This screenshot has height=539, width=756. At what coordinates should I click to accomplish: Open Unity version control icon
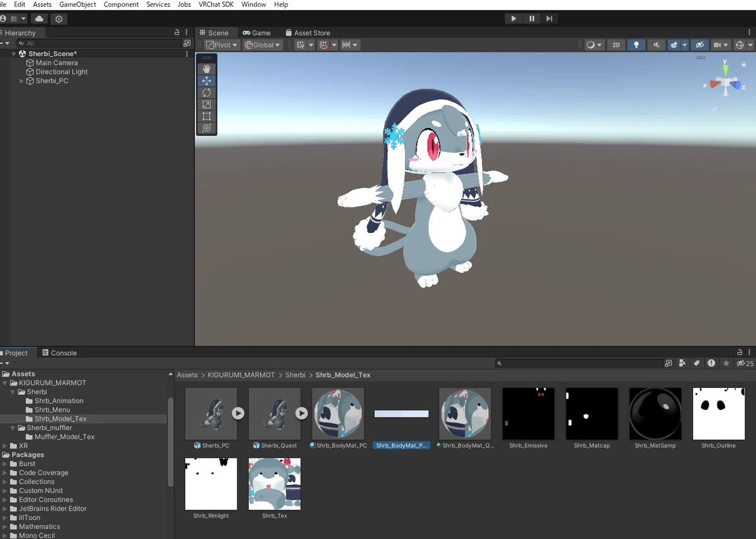point(59,19)
